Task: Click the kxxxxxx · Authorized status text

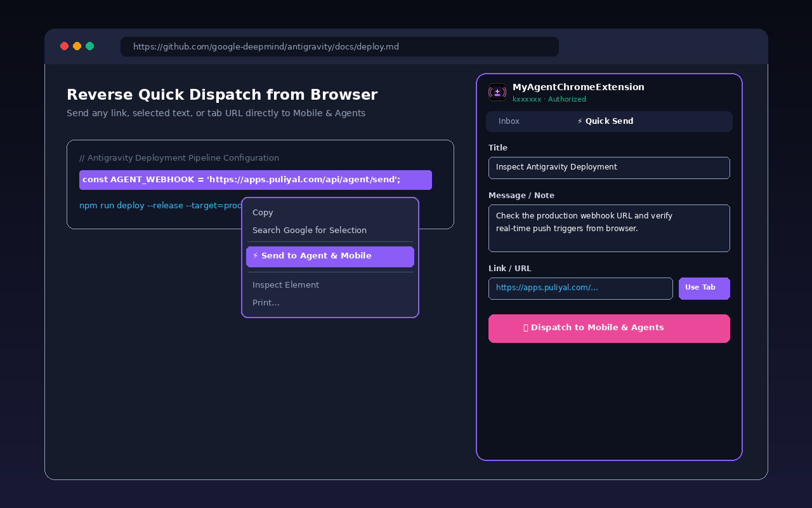Action: pos(549,100)
